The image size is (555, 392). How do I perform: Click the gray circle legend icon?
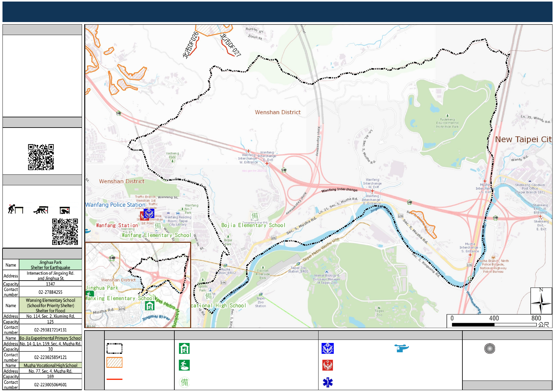point(490,349)
